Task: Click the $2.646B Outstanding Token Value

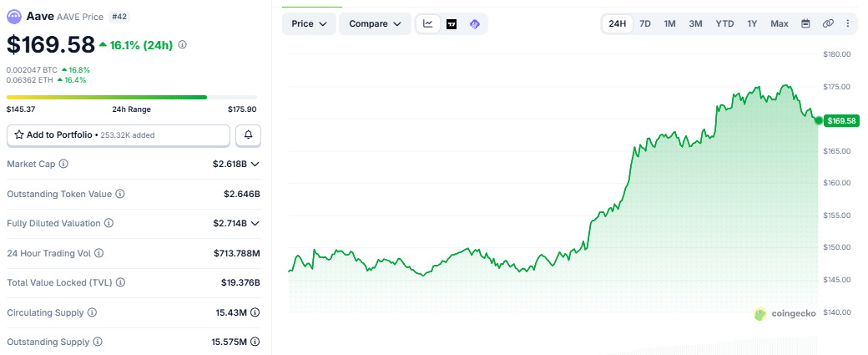Action: (x=242, y=194)
